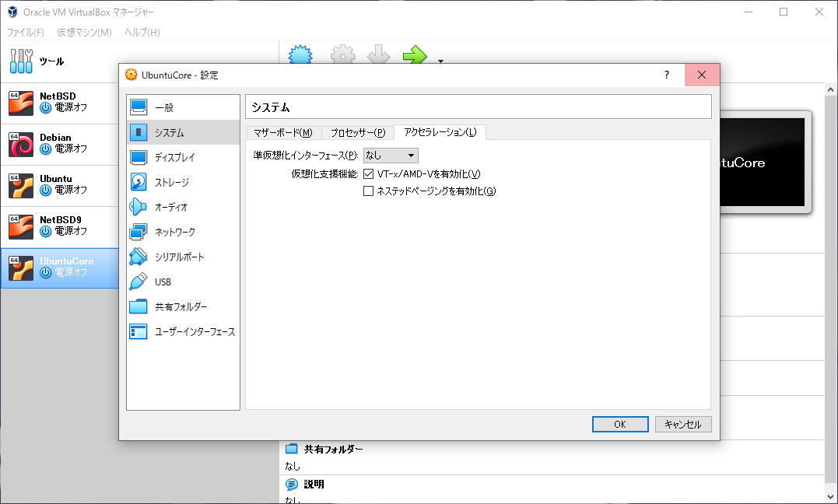Image resolution: width=838 pixels, height=504 pixels.
Task: Open the 一般 (General) settings category
Action: tap(183, 107)
